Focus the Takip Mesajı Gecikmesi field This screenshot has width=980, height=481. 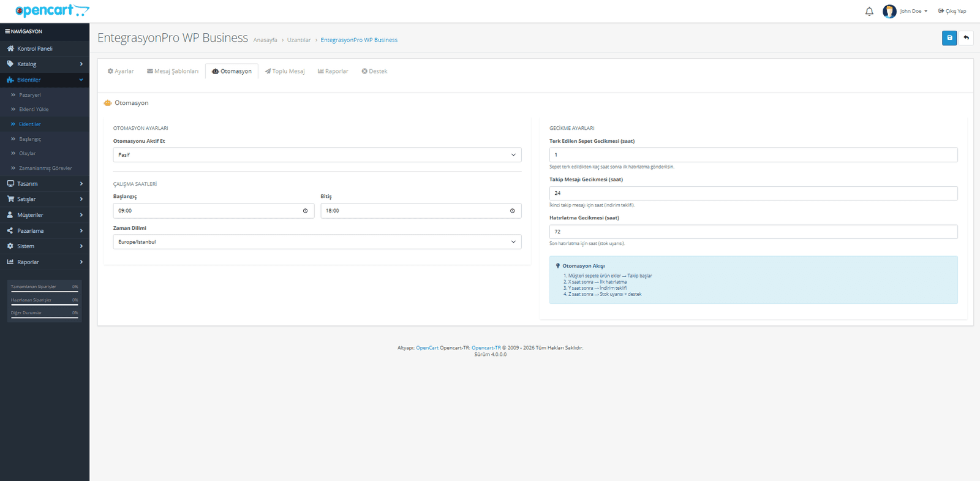click(x=753, y=194)
